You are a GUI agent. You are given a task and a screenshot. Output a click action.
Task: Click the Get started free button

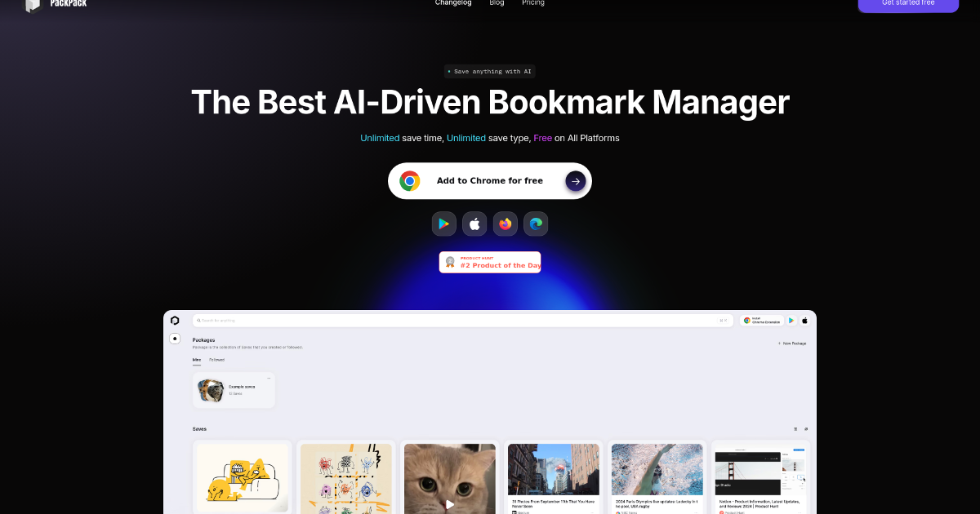coord(907,4)
